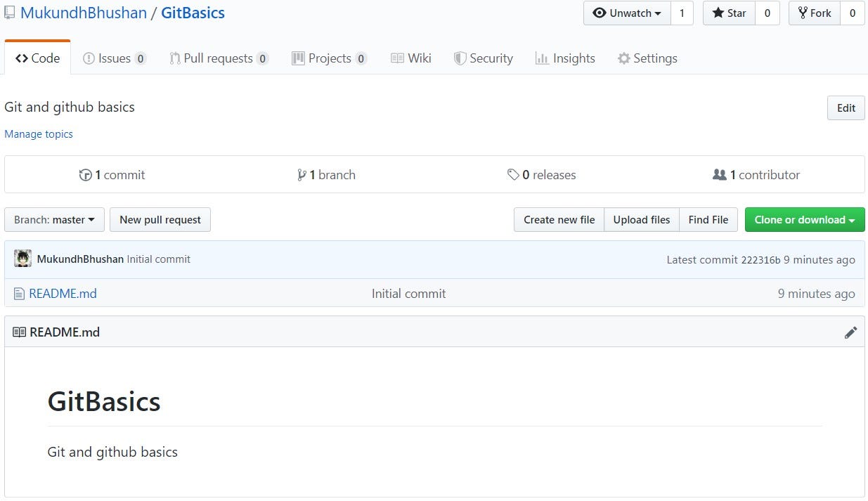Click the GitBasics heading in README
This screenshot has width=868, height=501.
coord(104,402)
